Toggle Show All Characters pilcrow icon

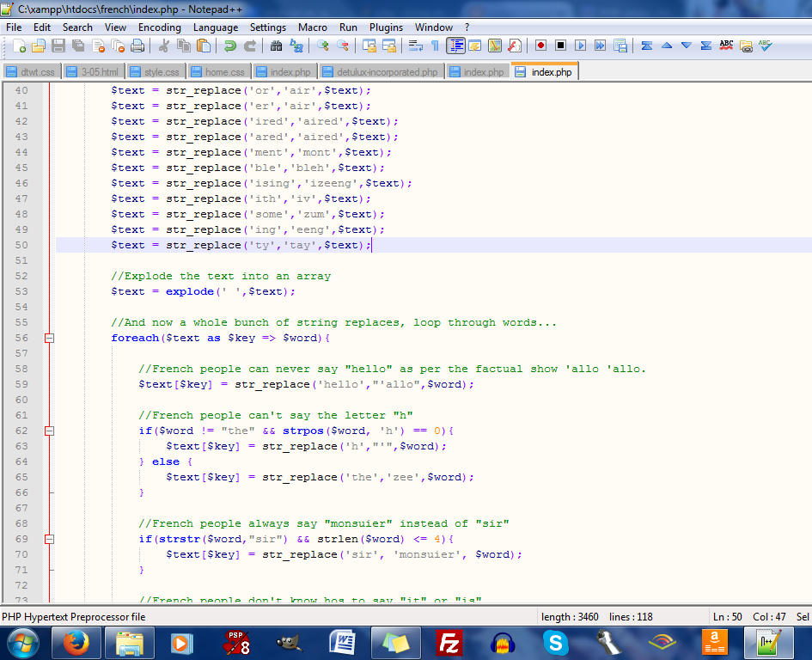point(435,46)
